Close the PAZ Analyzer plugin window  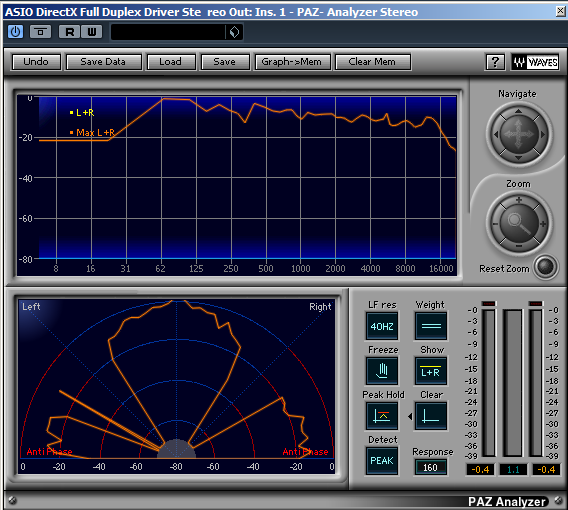pyautogui.click(x=561, y=11)
